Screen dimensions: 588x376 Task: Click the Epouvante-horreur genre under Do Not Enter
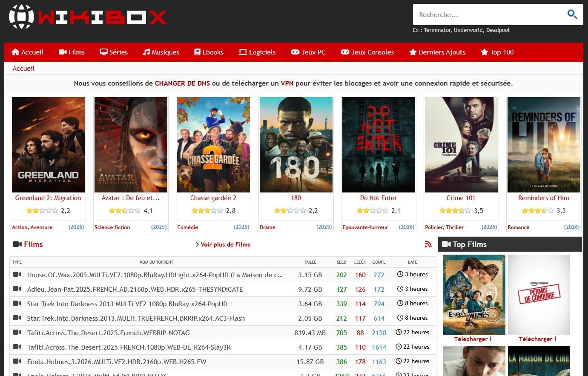click(x=365, y=227)
